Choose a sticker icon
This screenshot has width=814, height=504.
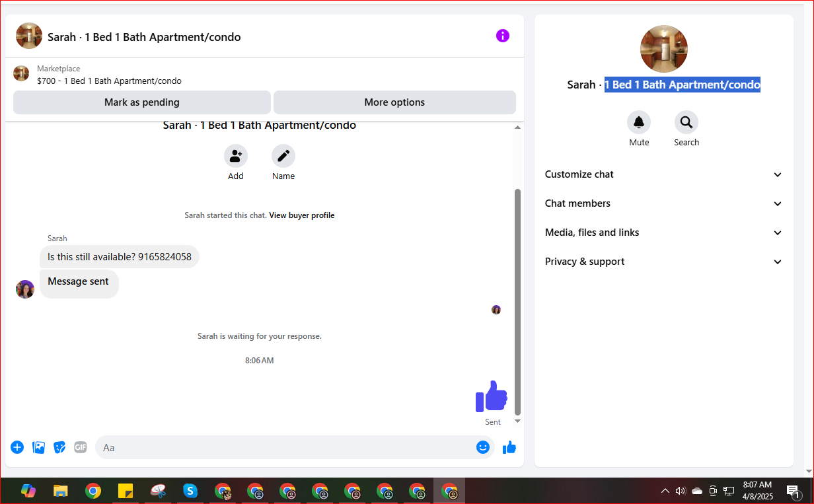coord(59,447)
